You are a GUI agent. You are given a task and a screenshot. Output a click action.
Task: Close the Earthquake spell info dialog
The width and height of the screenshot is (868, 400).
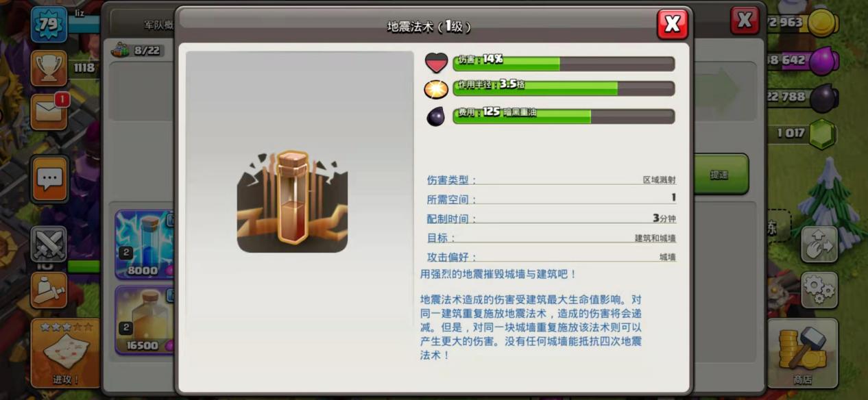[672, 24]
